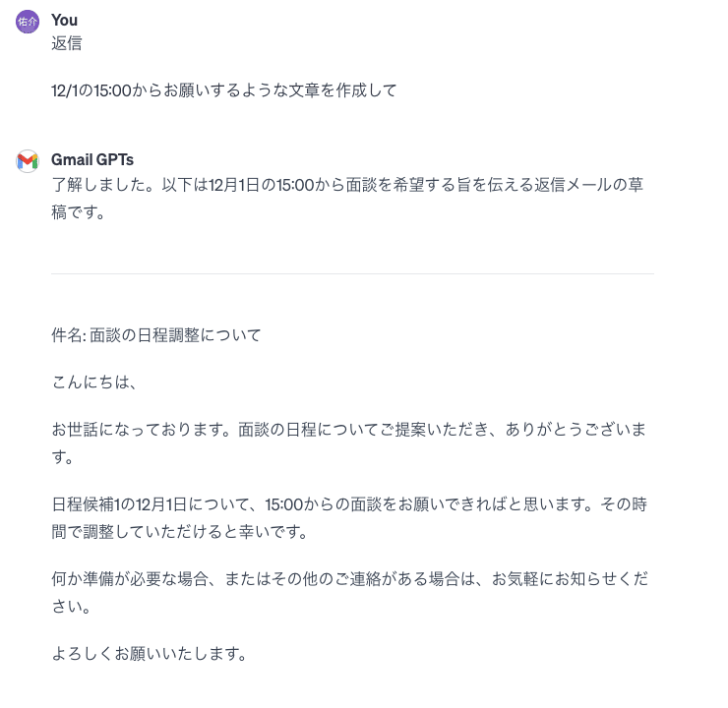
Task: Click the closing line "よろしくお願いいたします。"
Action: click(x=149, y=654)
